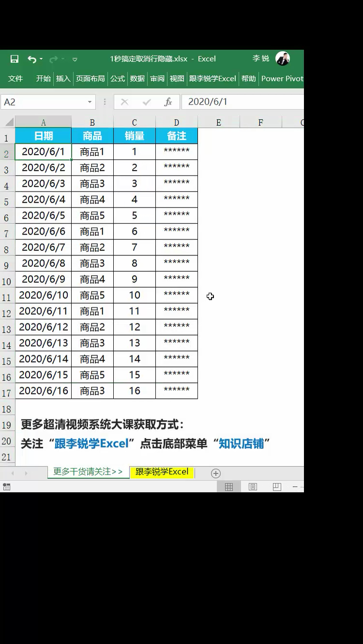
Task: Select the sales cell with value 7
Action: pyautogui.click(x=135, y=248)
